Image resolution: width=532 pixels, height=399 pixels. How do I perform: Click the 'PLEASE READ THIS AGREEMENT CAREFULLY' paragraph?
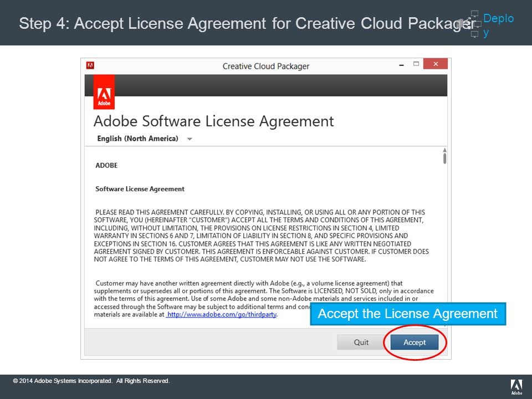tap(261, 236)
